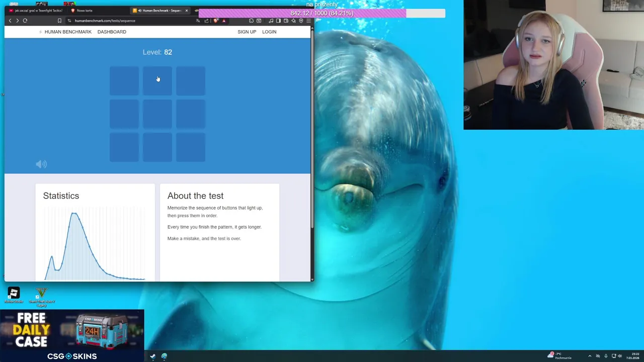Open Brave Shields lion icon
644x362 pixels.
pyautogui.click(x=215, y=21)
